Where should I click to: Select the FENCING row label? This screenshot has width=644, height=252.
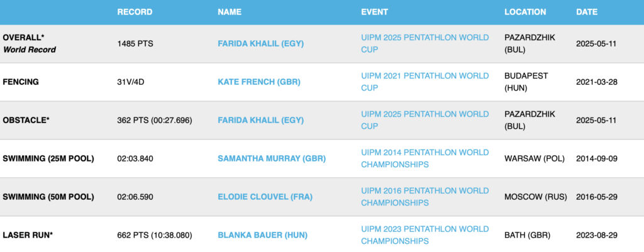(21, 82)
